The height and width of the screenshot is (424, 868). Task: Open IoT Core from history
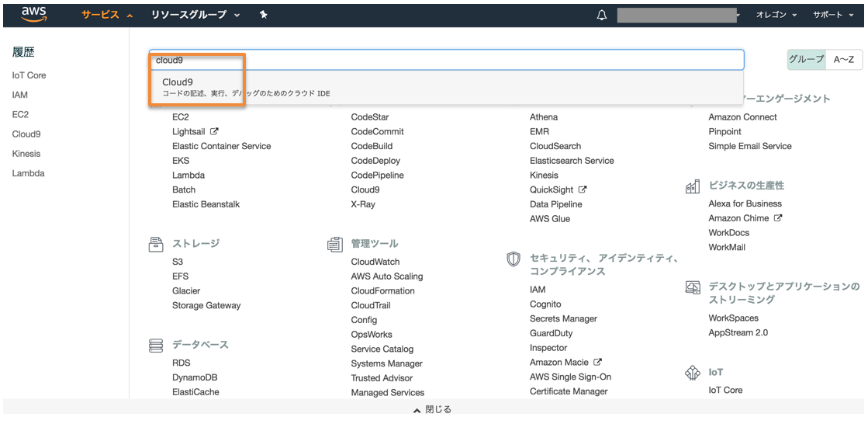click(29, 75)
